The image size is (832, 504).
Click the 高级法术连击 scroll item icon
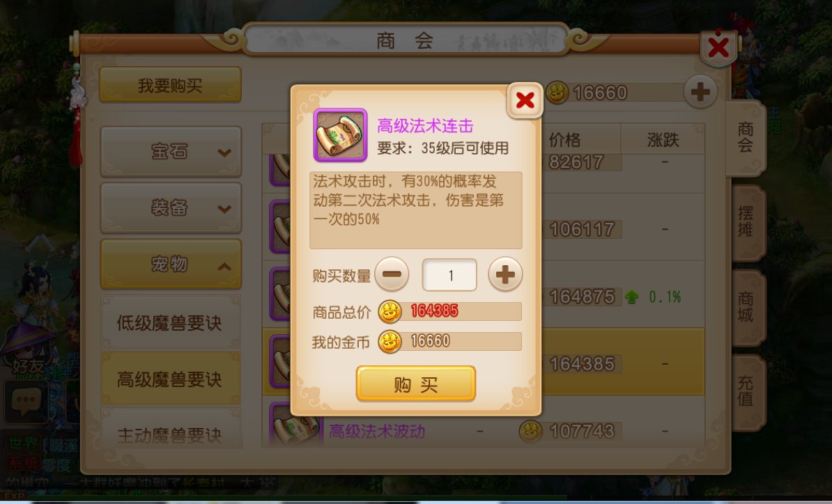(x=340, y=135)
